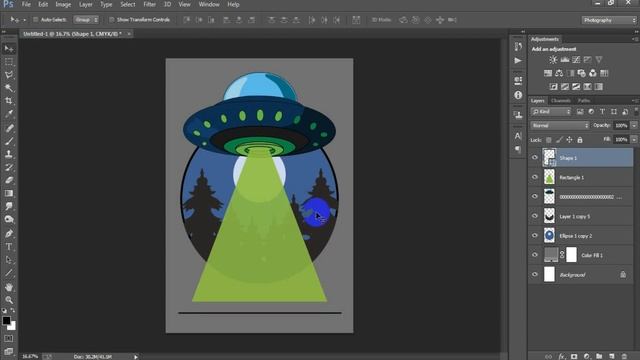This screenshot has height=360, width=640.
Task: Select the Magic Wand tool
Action: pyautogui.click(x=9, y=88)
